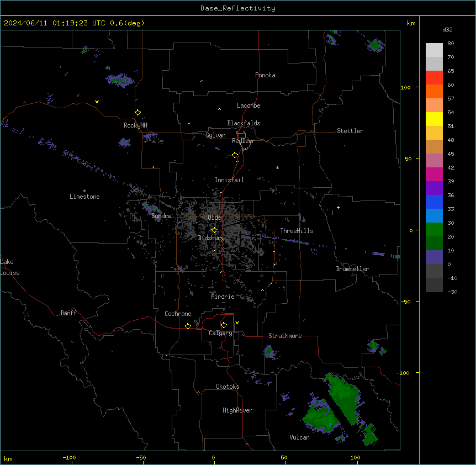The image size is (476, 465).
Task: Click the Okotoks label
Action: [x=228, y=387]
